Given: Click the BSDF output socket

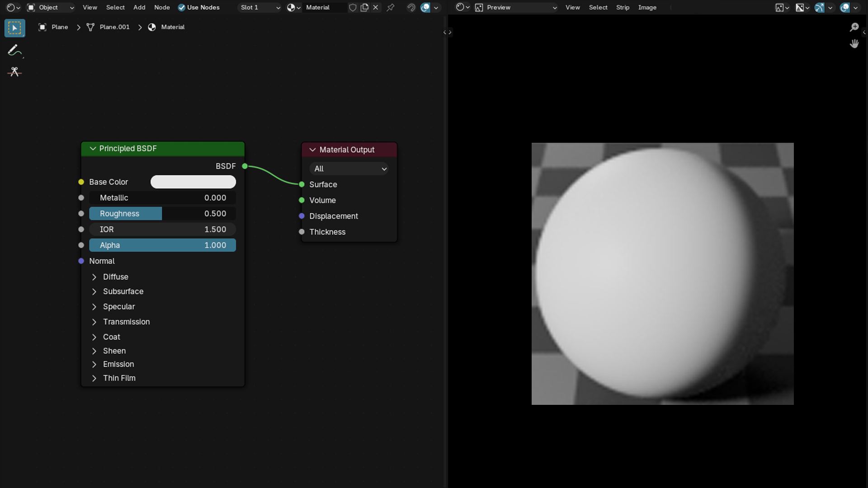Looking at the screenshot, I should click(x=245, y=166).
